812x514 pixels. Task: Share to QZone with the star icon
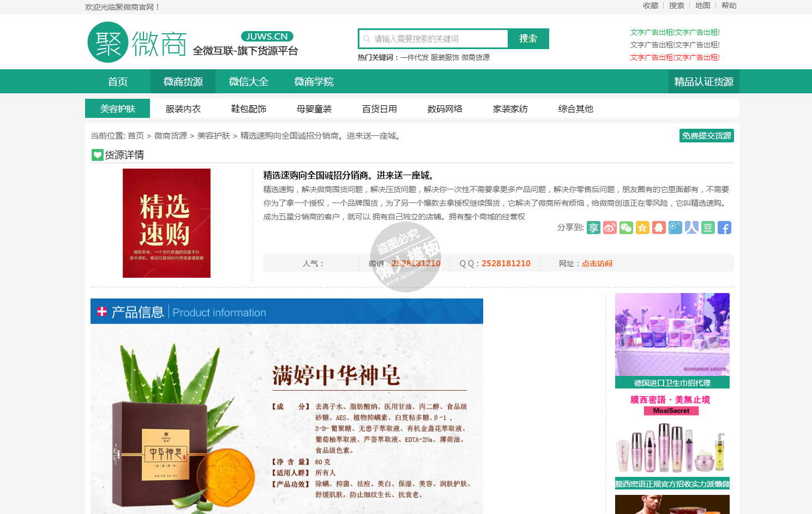tap(642, 228)
